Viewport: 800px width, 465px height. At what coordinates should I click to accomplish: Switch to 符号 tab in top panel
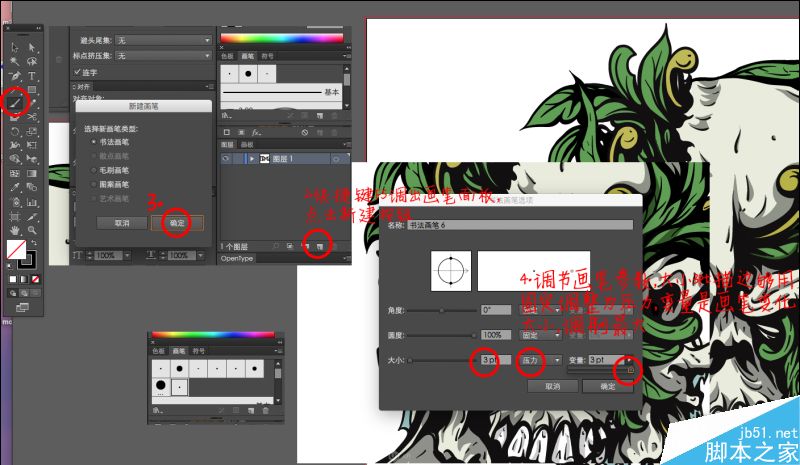tap(267, 56)
